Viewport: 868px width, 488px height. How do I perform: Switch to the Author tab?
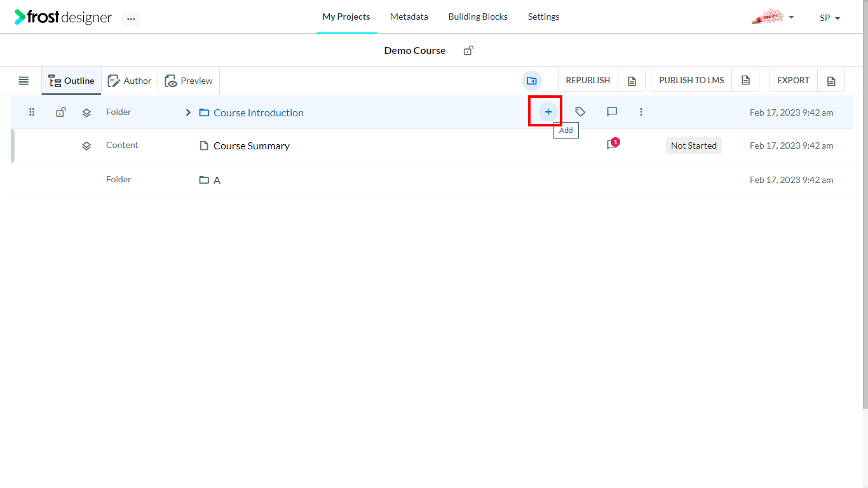[x=130, y=81]
